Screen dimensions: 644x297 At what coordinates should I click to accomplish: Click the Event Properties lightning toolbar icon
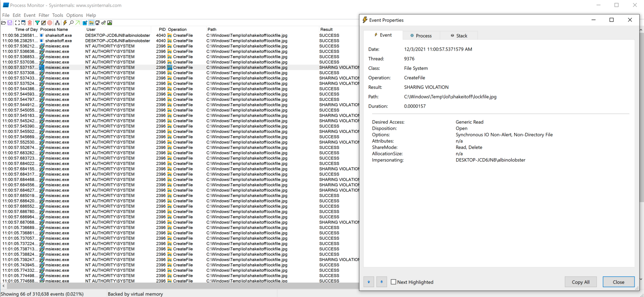pyautogui.click(x=65, y=23)
